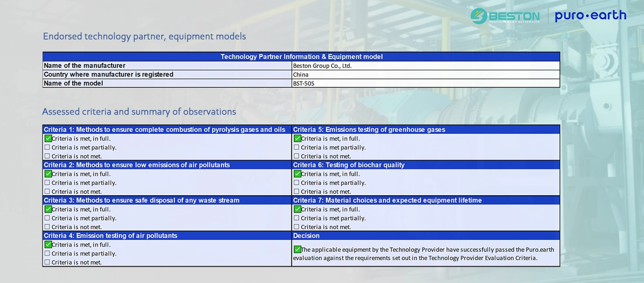Toggle 'met, in full' checkbox under Criteria 6
Viewport: 644px width, 283px height.
click(297, 174)
